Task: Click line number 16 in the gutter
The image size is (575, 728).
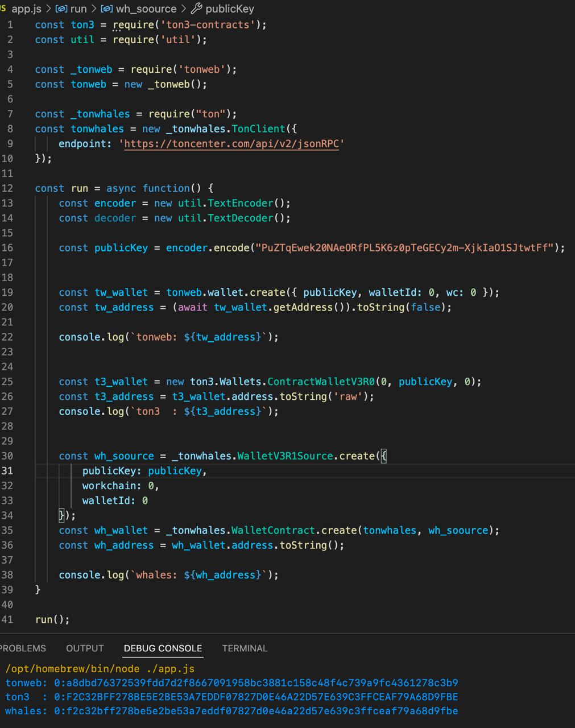Action: point(7,248)
